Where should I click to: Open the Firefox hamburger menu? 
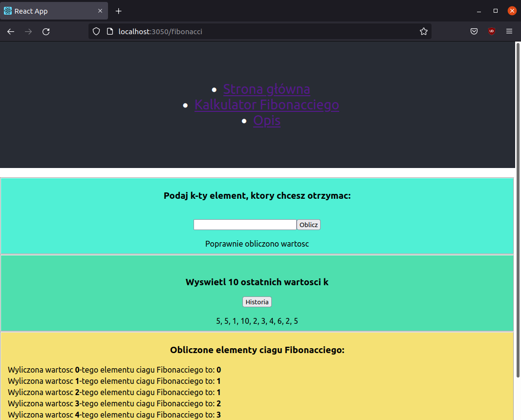509,32
